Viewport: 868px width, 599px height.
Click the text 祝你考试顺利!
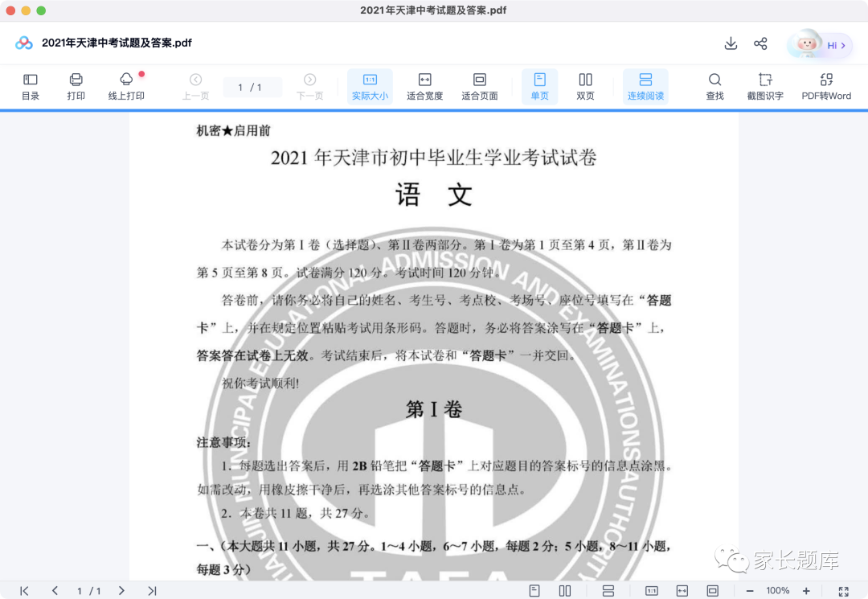[x=260, y=383]
